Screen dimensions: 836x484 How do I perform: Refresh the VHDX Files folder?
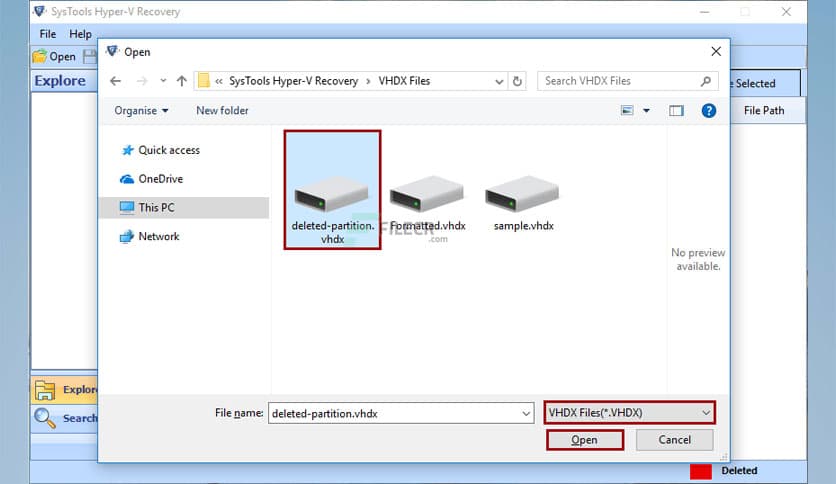tap(517, 81)
